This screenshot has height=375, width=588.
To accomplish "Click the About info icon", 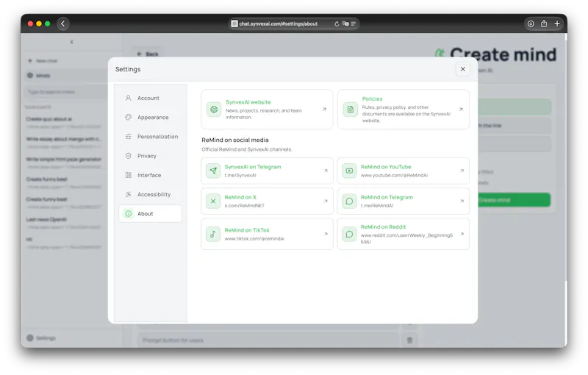I will pyautogui.click(x=128, y=214).
